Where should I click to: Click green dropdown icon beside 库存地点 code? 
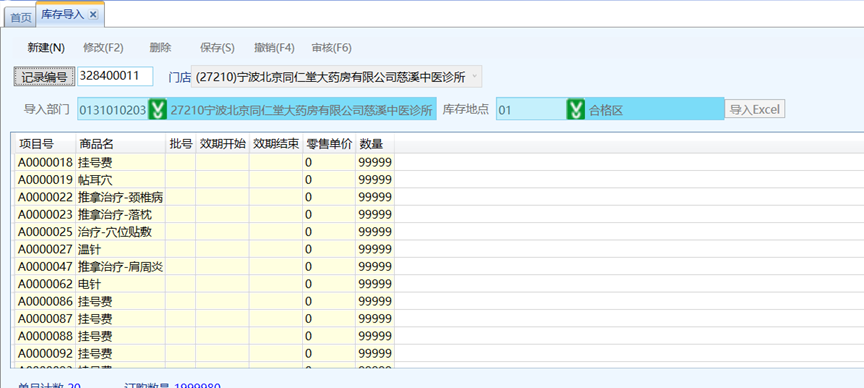[x=575, y=110]
